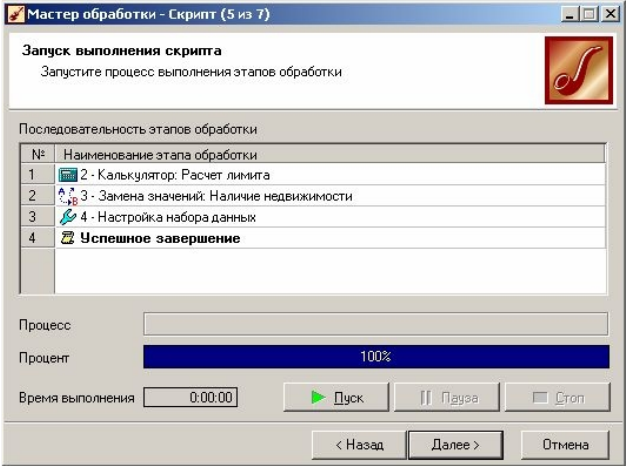Viewport: 630px width, 466px height.
Task: Click the disabled Пауза button
Action: click(x=447, y=397)
